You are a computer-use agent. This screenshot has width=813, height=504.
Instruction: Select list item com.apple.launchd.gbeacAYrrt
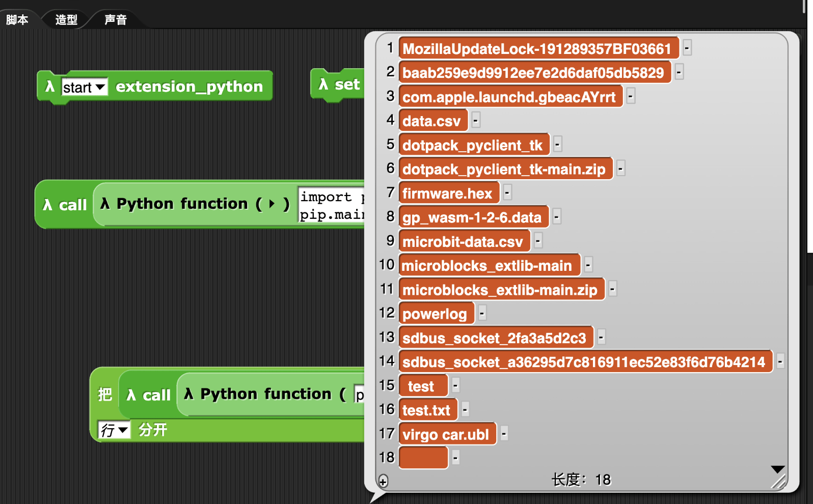point(510,97)
